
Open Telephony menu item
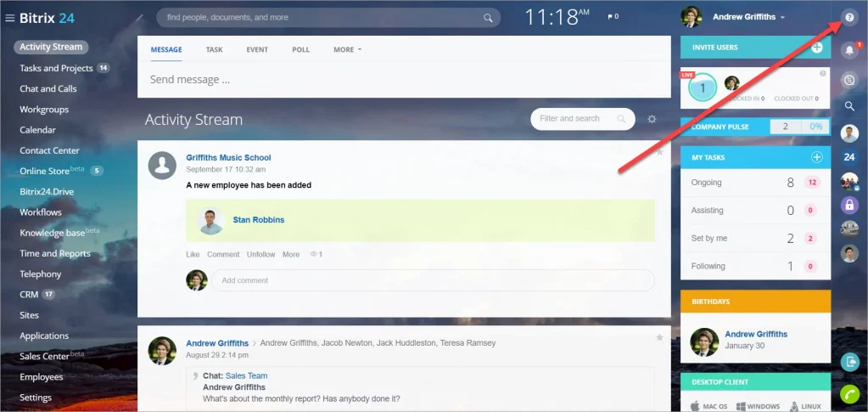[x=41, y=274]
